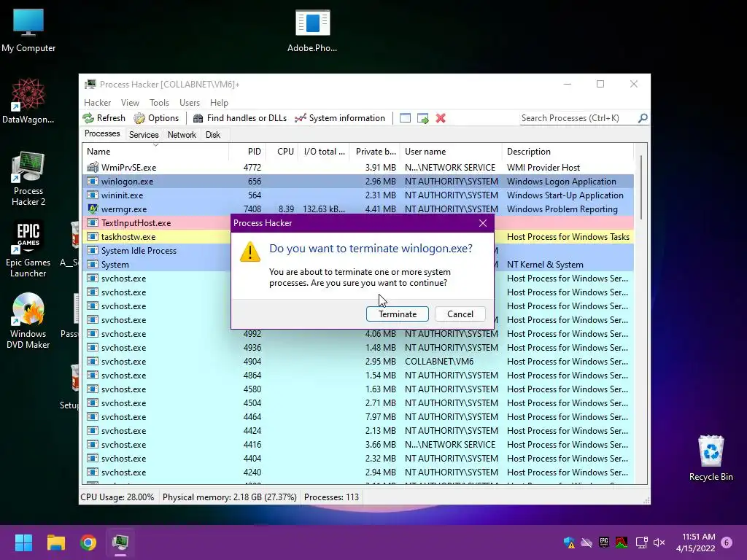Switch to the Services tab

point(144,135)
